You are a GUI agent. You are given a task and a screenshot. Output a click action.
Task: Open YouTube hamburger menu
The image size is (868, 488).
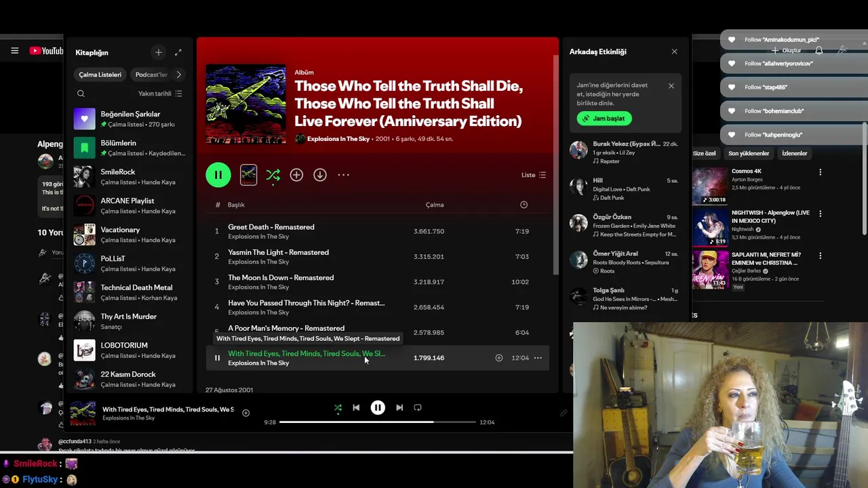coord(14,50)
